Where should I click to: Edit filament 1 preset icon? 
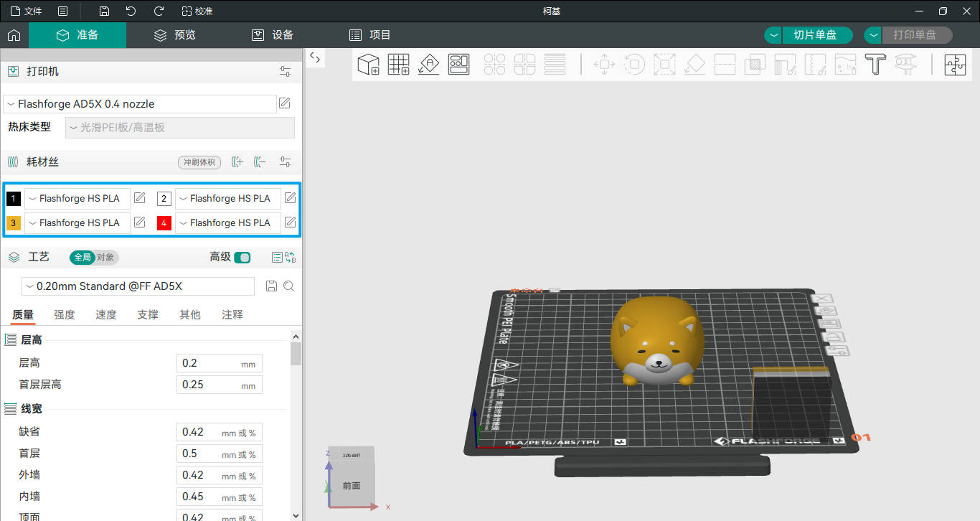click(x=140, y=198)
